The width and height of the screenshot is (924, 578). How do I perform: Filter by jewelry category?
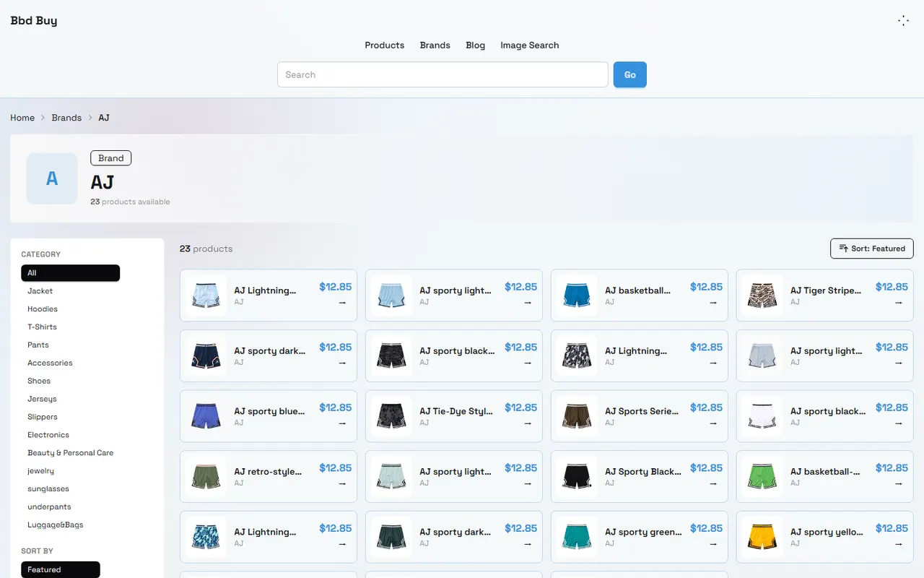coord(41,471)
